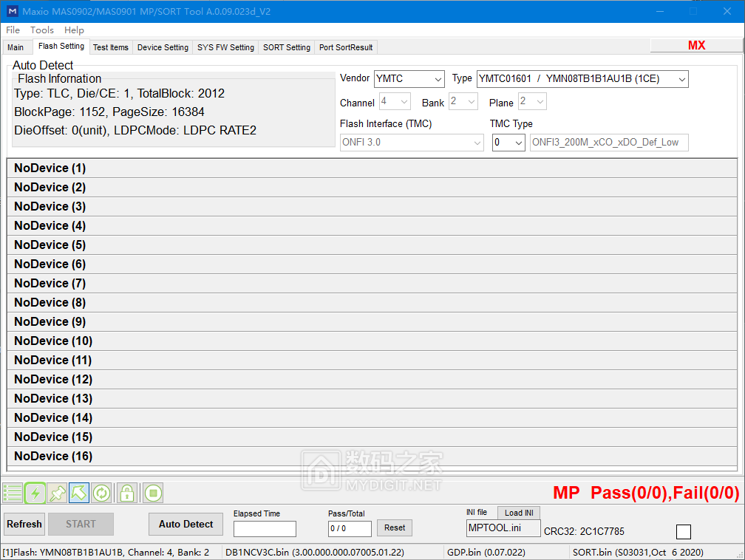Open the Vendor dropdown showing YMTC
The image size is (745, 560).
coord(409,79)
